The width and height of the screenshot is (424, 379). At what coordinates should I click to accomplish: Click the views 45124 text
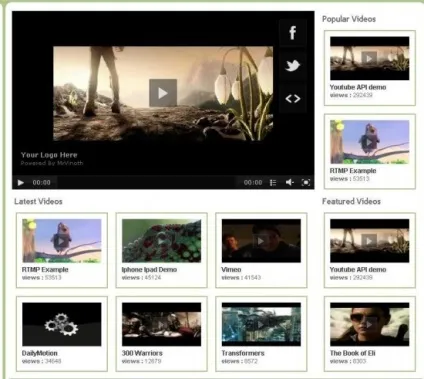(x=141, y=277)
